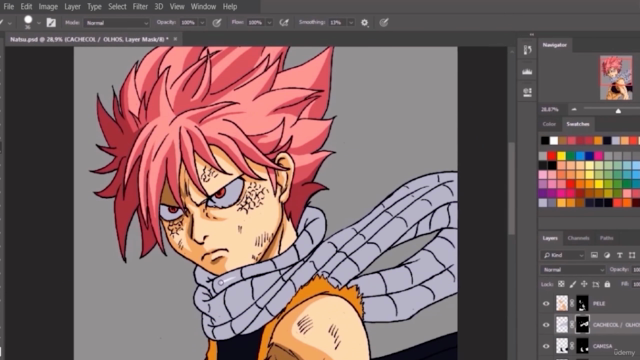Pick the white swatch in recent colors row
The height and width of the screenshot is (360, 640).
tap(554, 140)
